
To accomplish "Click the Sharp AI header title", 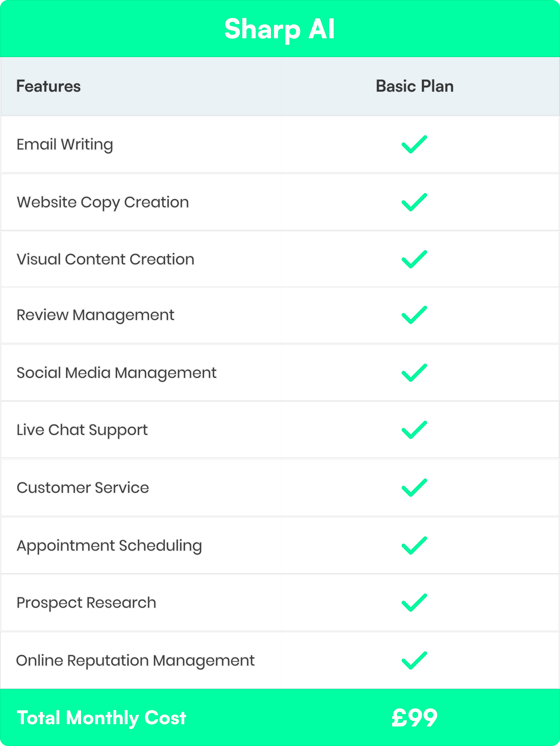I will (x=280, y=29).
